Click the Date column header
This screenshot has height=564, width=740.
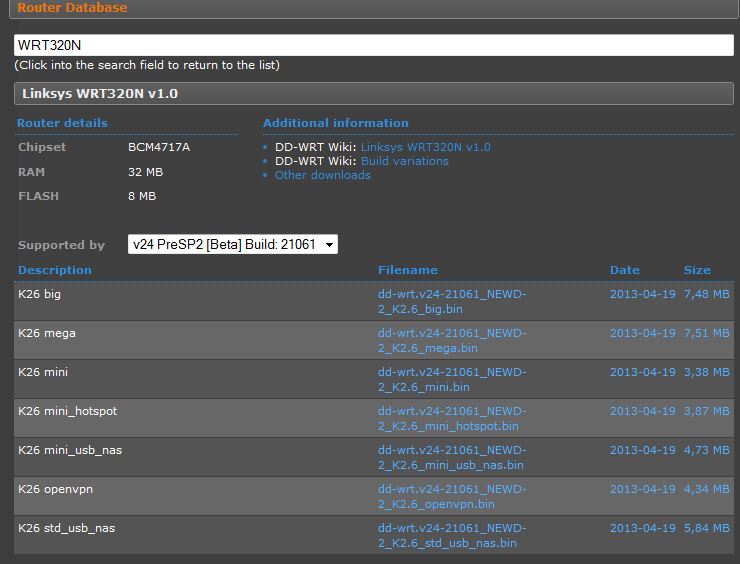[624, 270]
